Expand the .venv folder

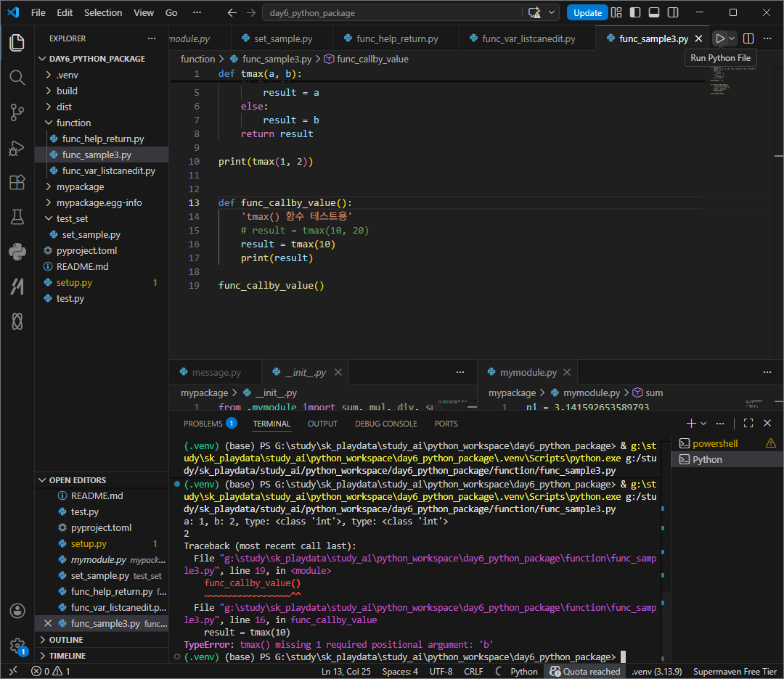(102, 75)
